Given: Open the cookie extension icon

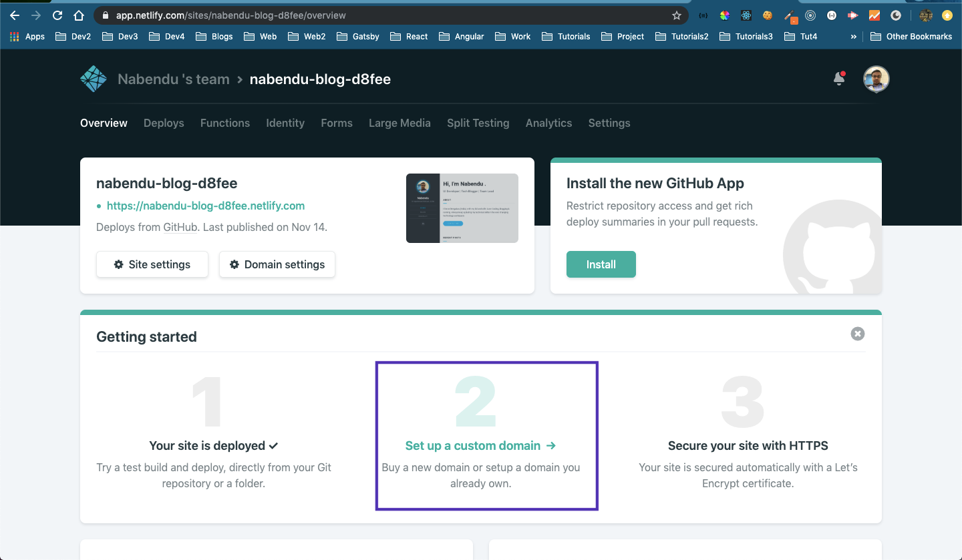Looking at the screenshot, I should point(768,15).
